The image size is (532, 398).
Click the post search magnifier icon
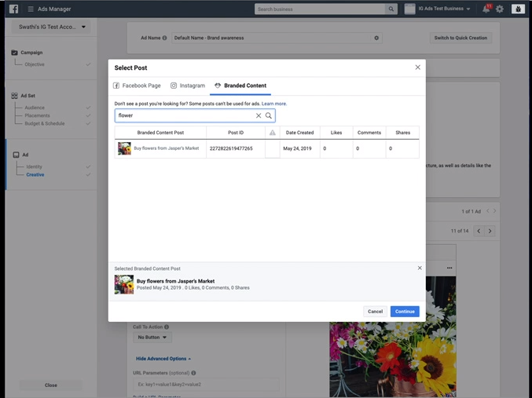pyautogui.click(x=269, y=115)
